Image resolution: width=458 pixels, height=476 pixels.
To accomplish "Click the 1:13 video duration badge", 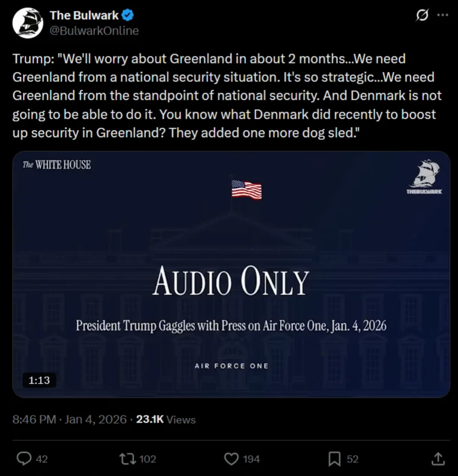I will [39, 380].
